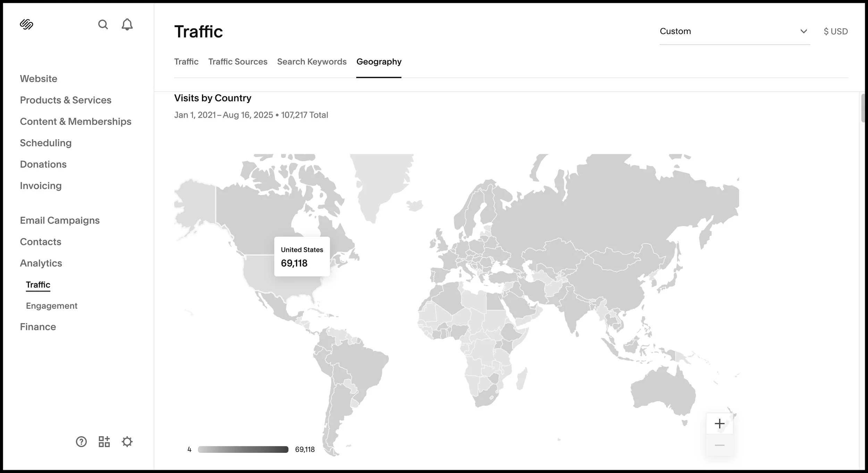Screen dimensions: 868x473
Task: Click the visits color gradient legend
Action: 243,449
